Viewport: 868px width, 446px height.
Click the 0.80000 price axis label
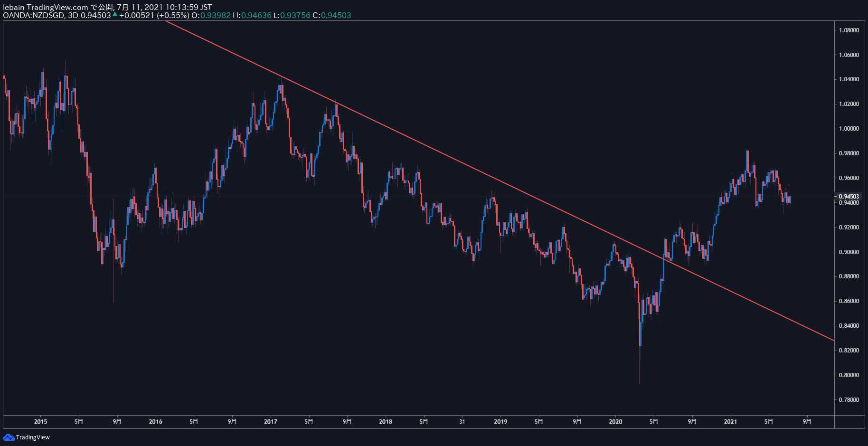849,375
